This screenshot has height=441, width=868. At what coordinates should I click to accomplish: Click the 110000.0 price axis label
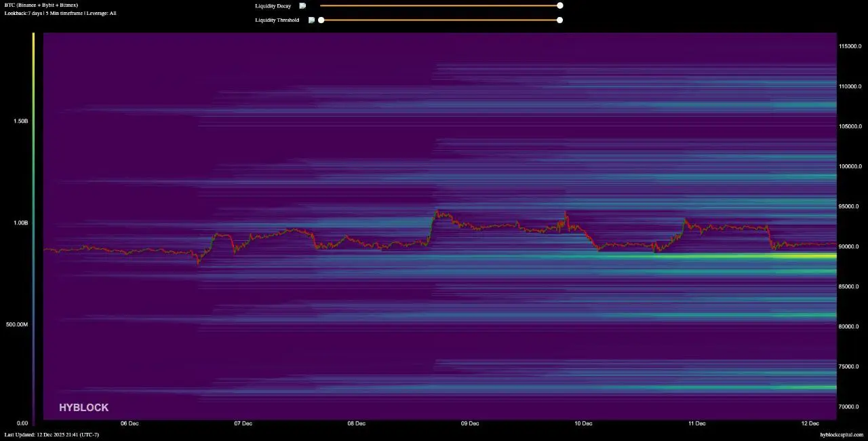tap(850, 86)
